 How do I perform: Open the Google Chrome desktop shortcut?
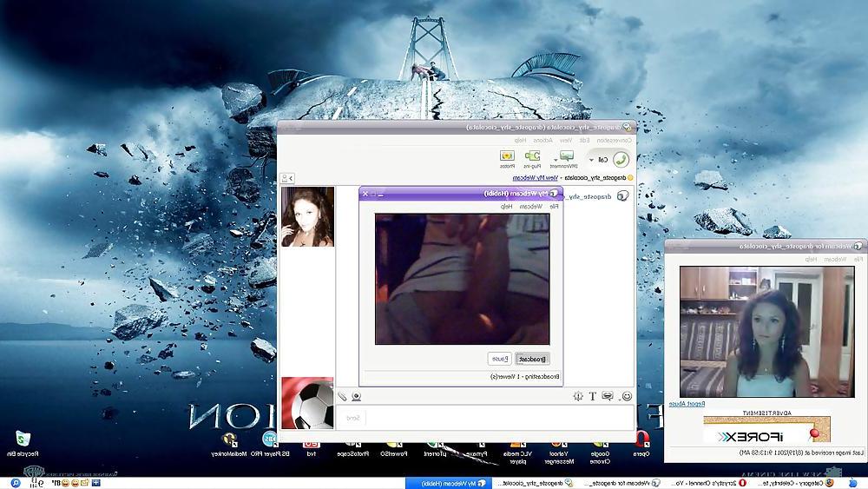pyautogui.click(x=600, y=452)
